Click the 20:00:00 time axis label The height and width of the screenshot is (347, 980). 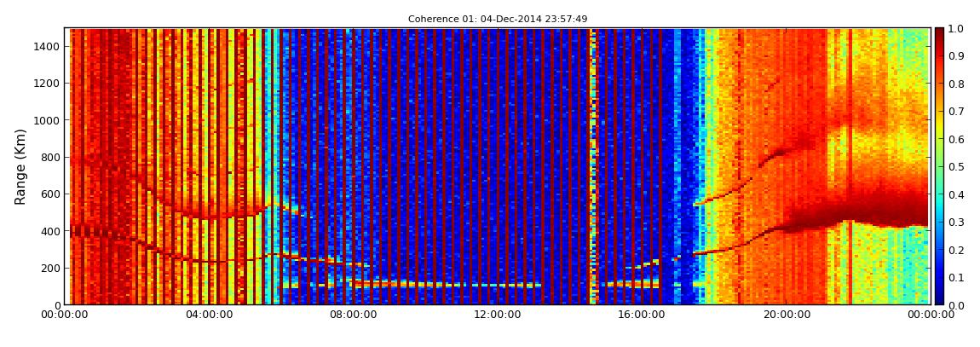[x=785, y=315]
